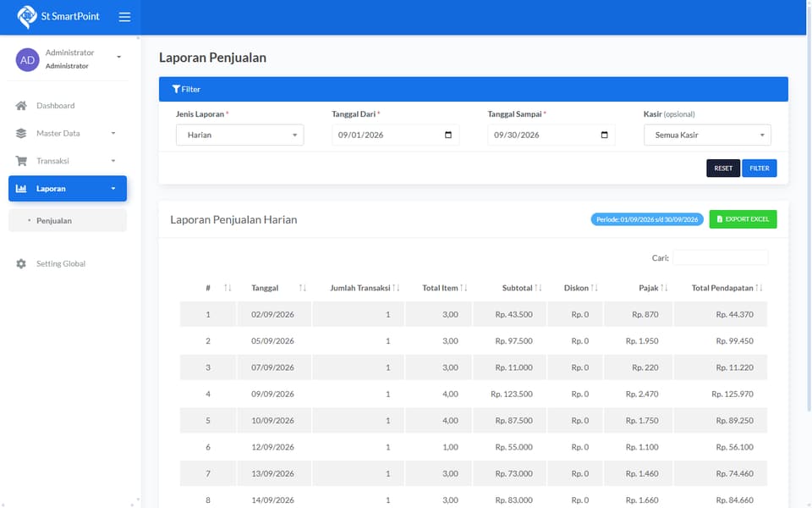Screen dimensions: 812x508
Task: Sort by Jumlah Transaksi column arrows
Action: pyautogui.click(x=396, y=288)
